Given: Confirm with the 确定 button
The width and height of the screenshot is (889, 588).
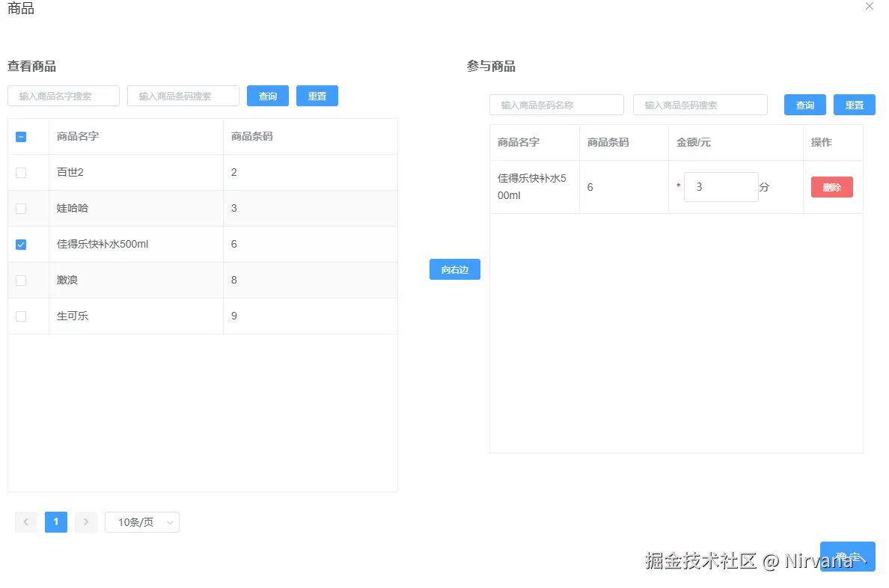Looking at the screenshot, I should 848,557.
